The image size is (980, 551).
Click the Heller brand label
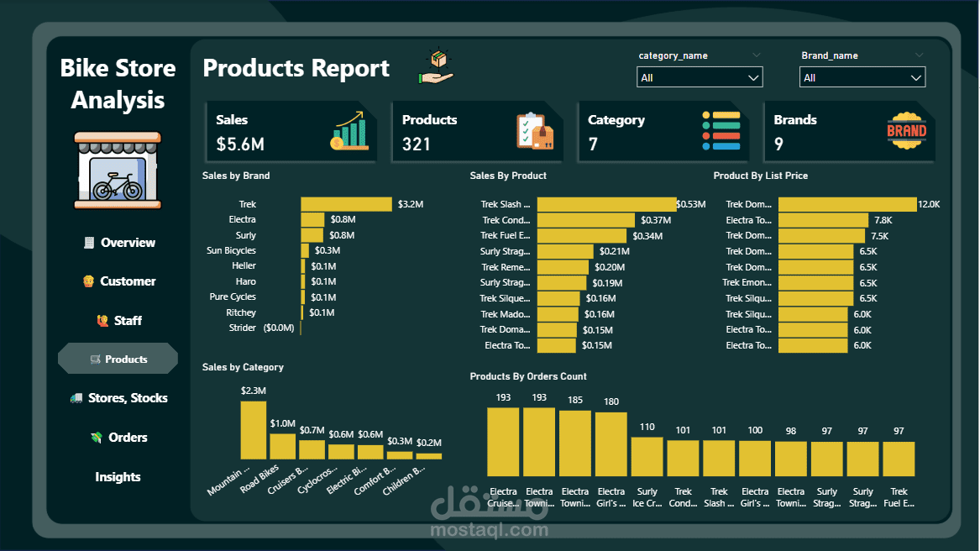click(244, 265)
